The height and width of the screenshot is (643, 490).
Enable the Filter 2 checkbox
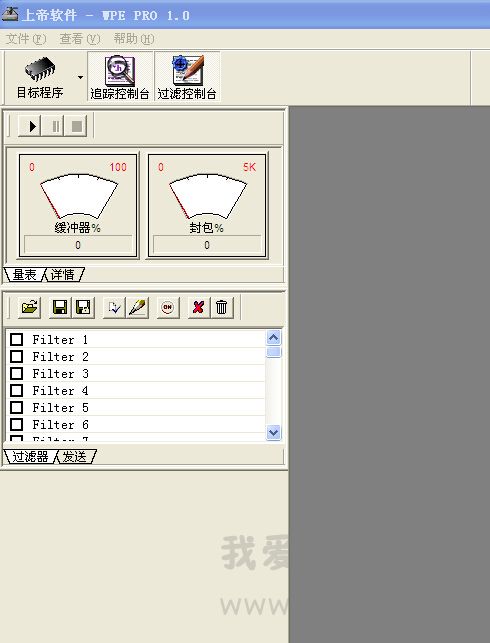click(16, 356)
